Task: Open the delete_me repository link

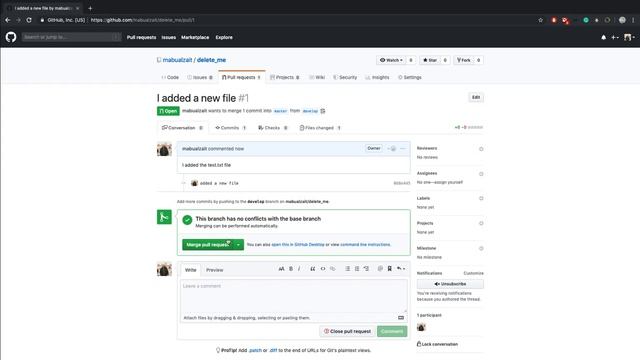Action: point(211,60)
